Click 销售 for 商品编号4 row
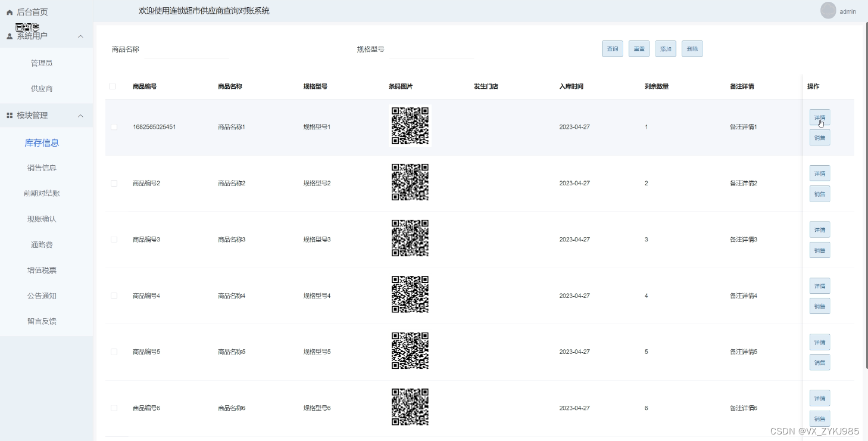868x441 pixels. pos(820,306)
